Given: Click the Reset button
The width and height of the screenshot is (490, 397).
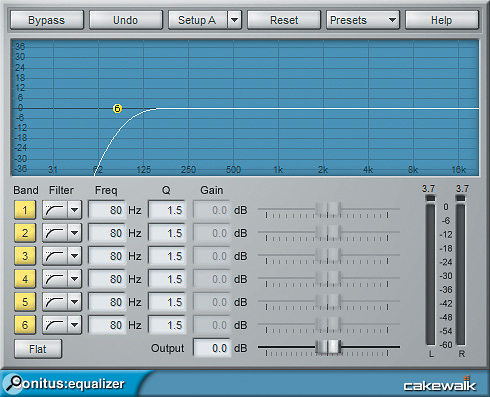Looking at the screenshot, I should (x=284, y=20).
